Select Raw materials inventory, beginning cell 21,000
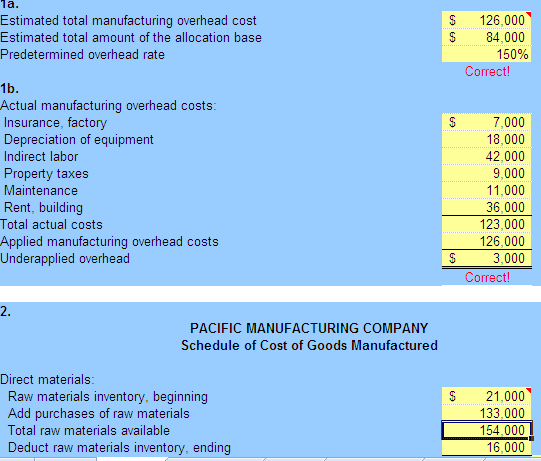 [x=486, y=396]
